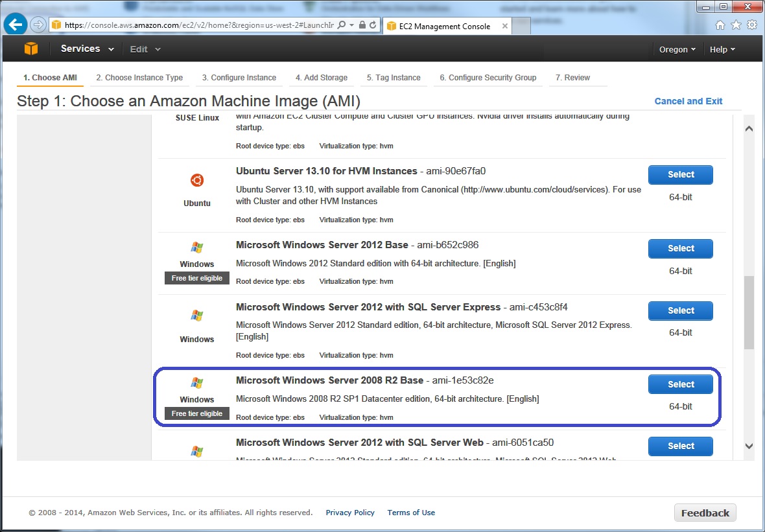
Task: Select Microsoft Windows Server 2012 Base AMI
Action: [681, 248]
